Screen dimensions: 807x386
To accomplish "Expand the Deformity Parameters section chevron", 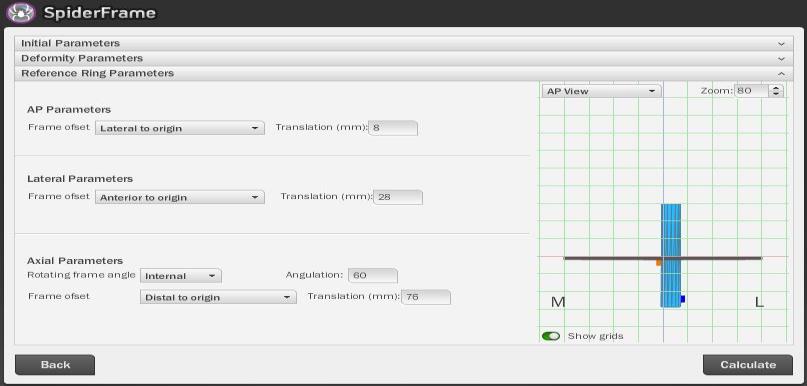I will (781, 59).
